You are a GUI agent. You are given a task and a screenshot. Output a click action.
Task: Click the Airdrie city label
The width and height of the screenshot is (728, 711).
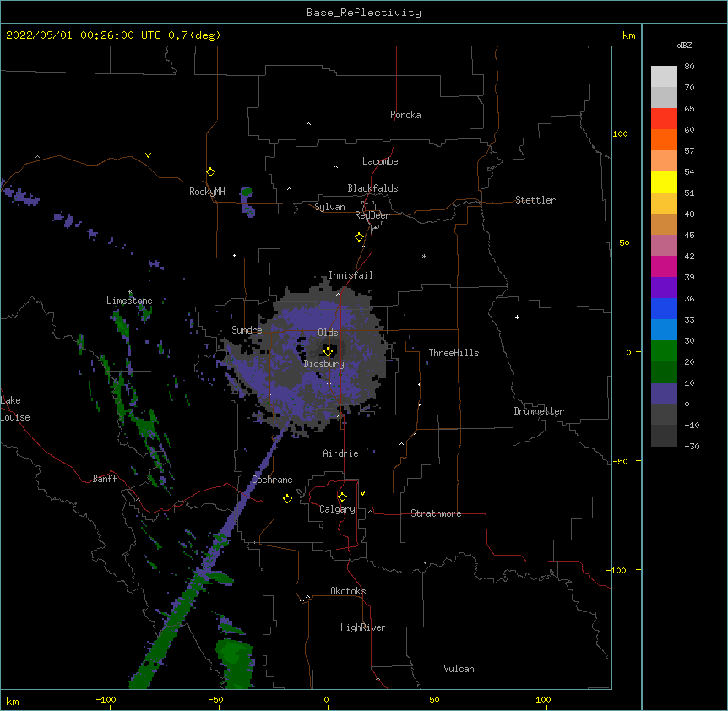click(x=340, y=453)
